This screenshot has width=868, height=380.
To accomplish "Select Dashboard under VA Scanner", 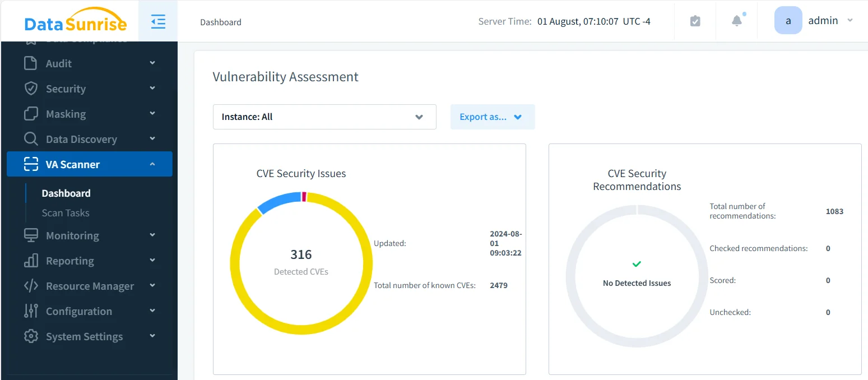I will [x=66, y=193].
